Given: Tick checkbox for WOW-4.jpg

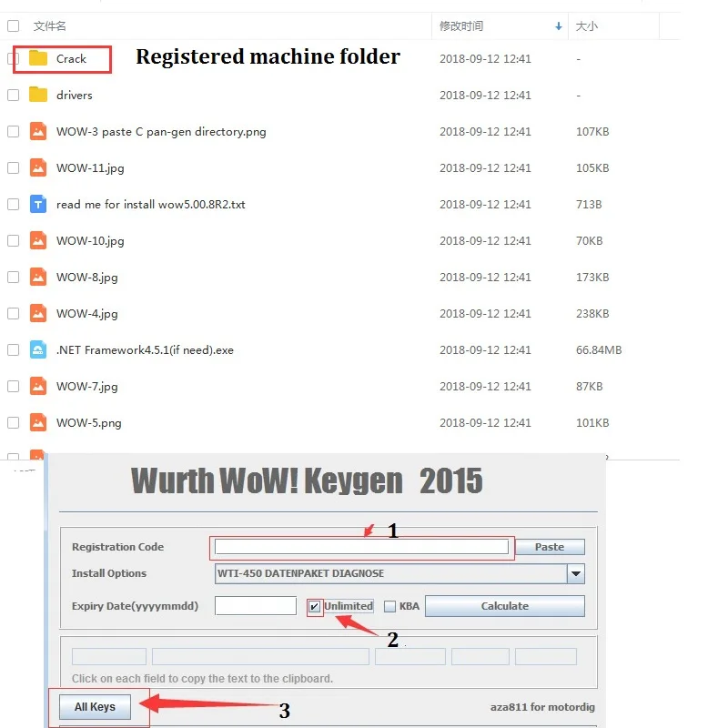Looking at the screenshot, I should pyautogui.click(x=14, y=313).
